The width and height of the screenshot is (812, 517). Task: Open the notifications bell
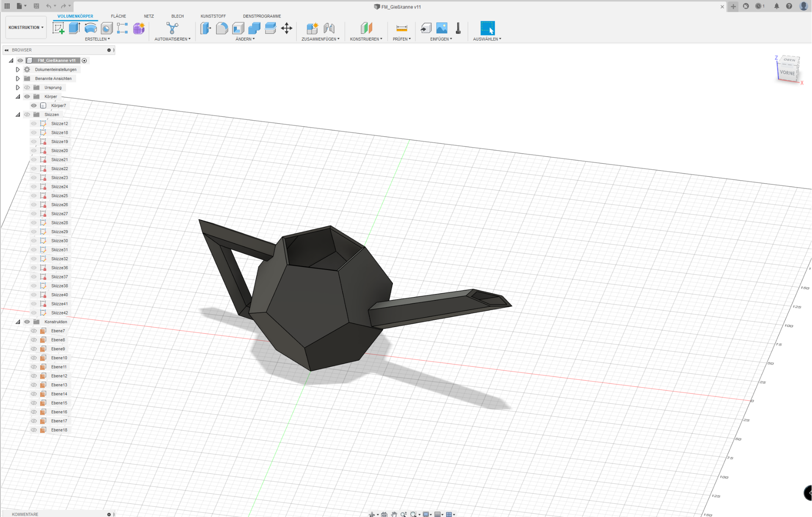point(776,6)
